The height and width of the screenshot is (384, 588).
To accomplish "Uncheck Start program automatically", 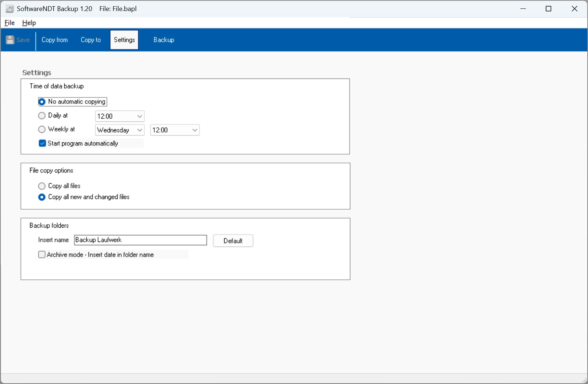I will [42, 144].
